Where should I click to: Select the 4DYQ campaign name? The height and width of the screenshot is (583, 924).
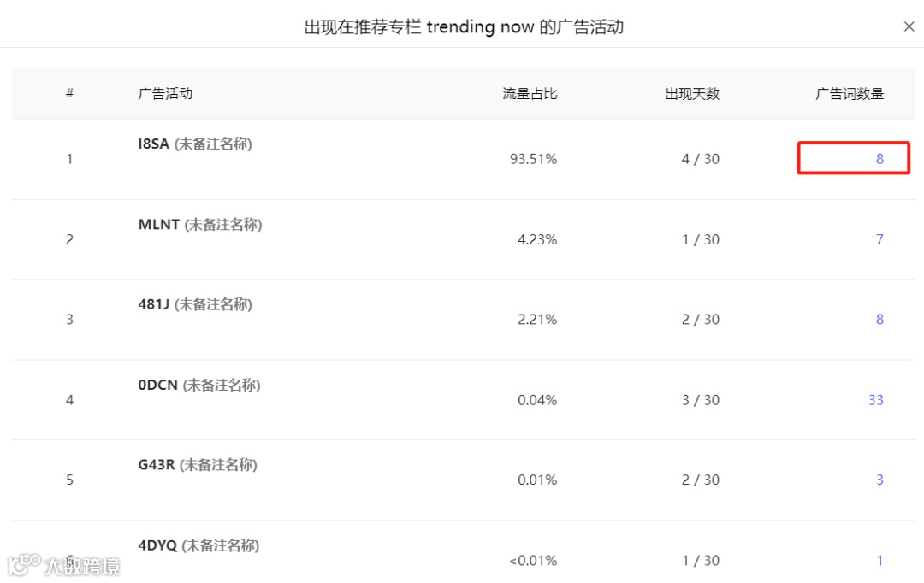click(x=157, y=545)
